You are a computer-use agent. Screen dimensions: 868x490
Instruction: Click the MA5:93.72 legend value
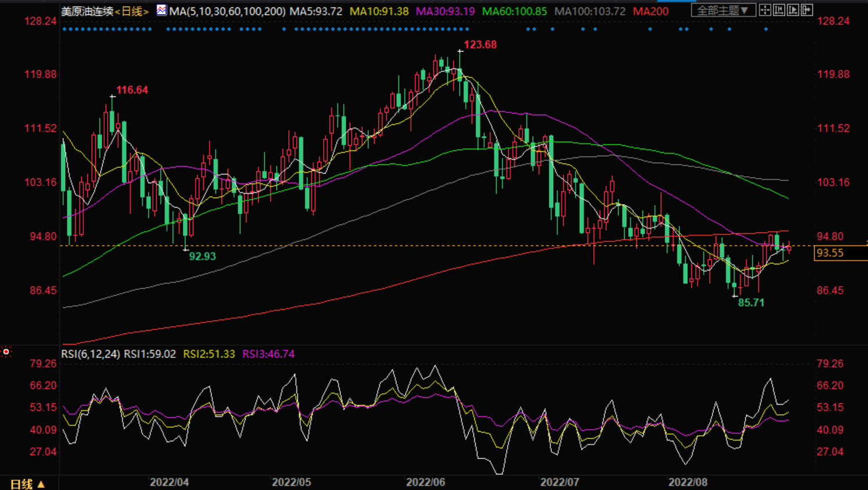pyautogui.click(x=316, y=12)
